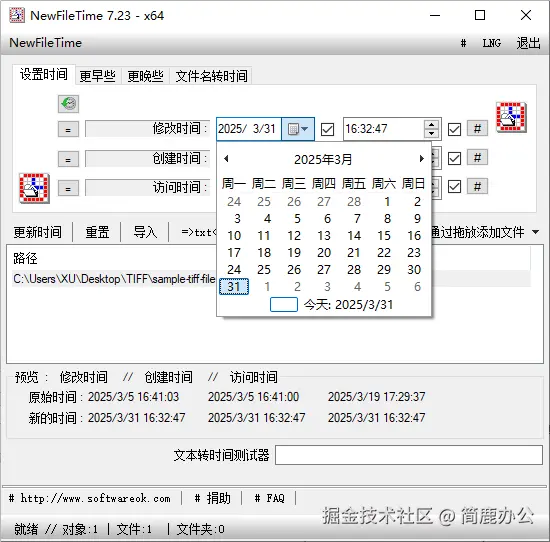Select March 30 in the calendar
This screenshot has width=550, height=542.
(414, 269)
